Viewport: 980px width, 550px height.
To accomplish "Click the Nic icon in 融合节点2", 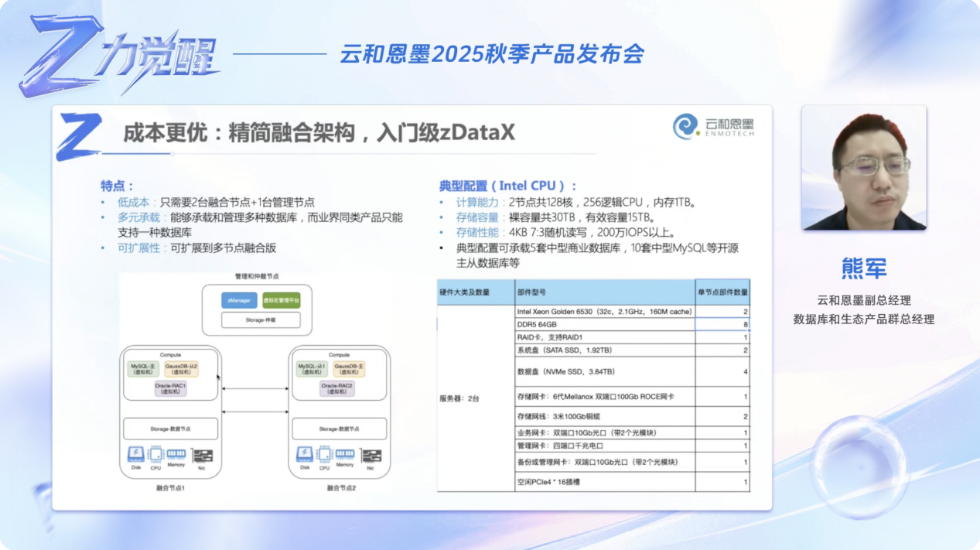I will (x=371, y=456).
